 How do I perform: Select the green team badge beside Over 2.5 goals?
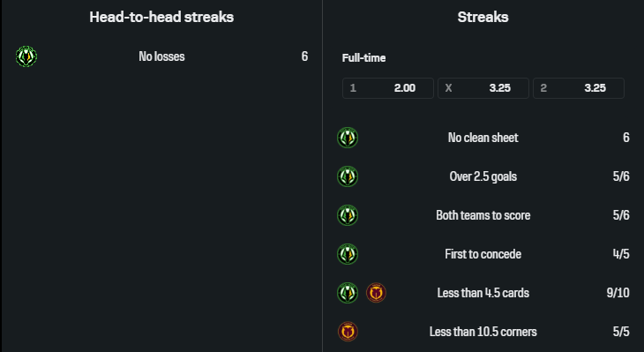point(348,176)
